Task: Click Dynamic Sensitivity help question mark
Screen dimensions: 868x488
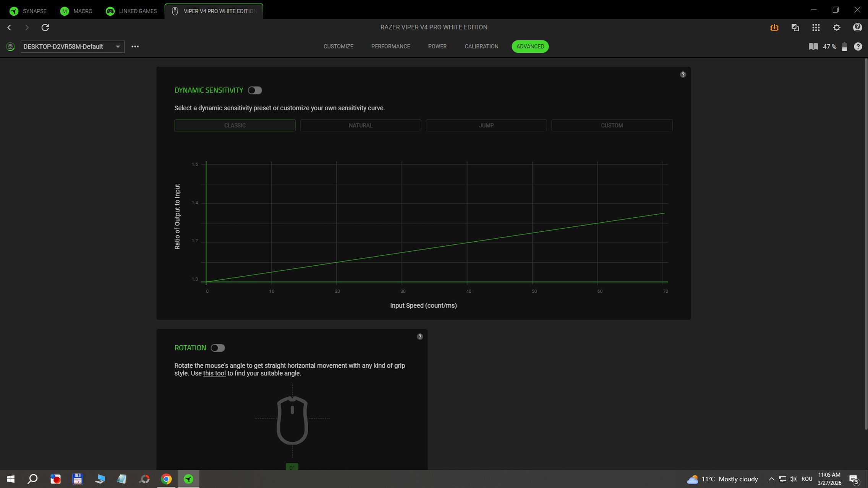Action: pos(683,74)
